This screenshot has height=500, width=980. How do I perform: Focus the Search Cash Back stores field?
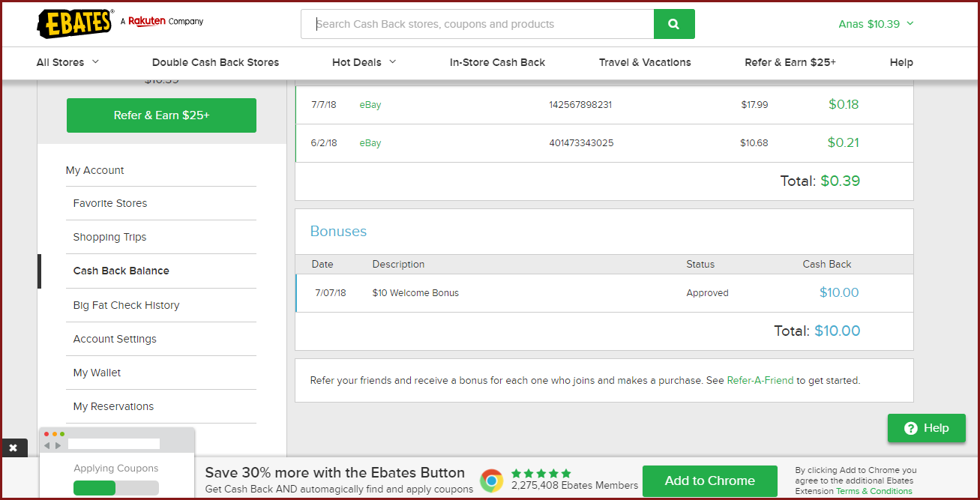pos(477,24)
